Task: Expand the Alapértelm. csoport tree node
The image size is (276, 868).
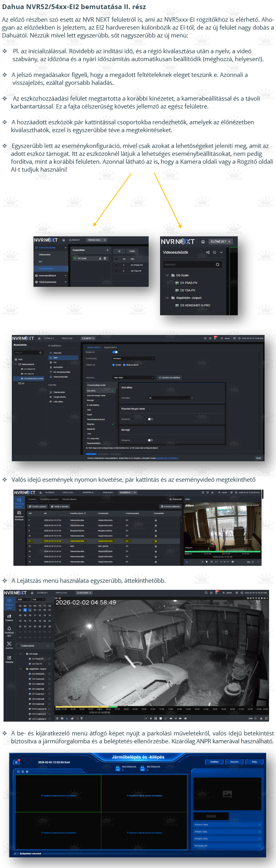Action: 167,298
